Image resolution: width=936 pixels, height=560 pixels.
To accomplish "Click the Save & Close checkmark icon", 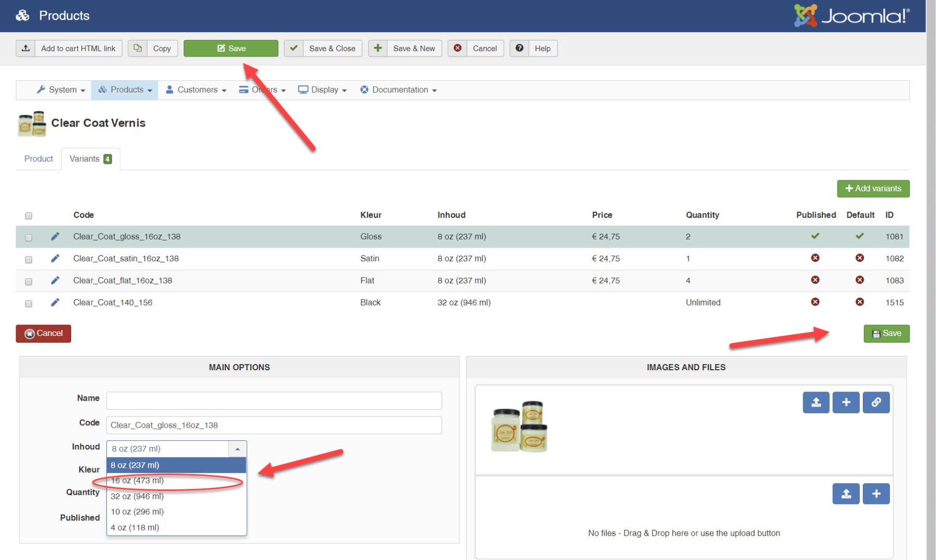I will pyautogui.click(x=294, y=48).
